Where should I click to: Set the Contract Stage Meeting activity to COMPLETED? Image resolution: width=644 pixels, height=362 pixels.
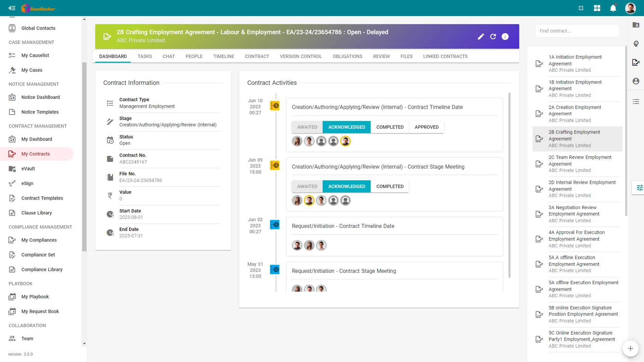coord(390,186)
